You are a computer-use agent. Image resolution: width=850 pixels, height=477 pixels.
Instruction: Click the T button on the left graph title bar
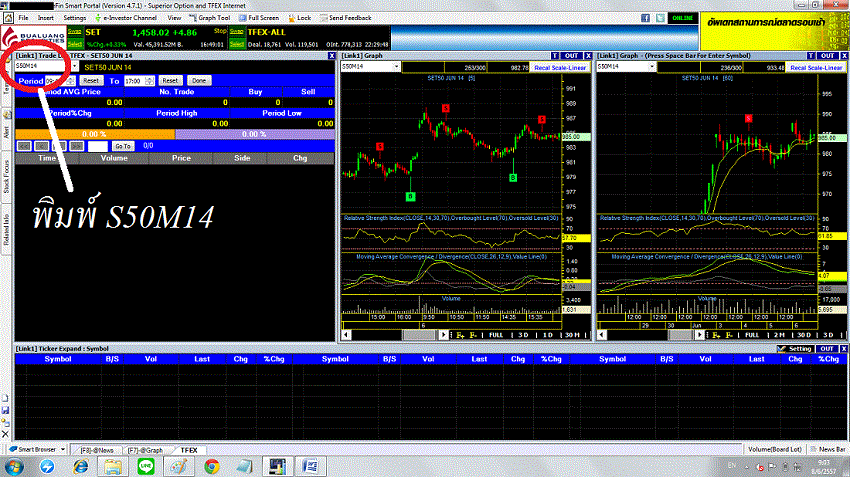click(x=555, y=56)
